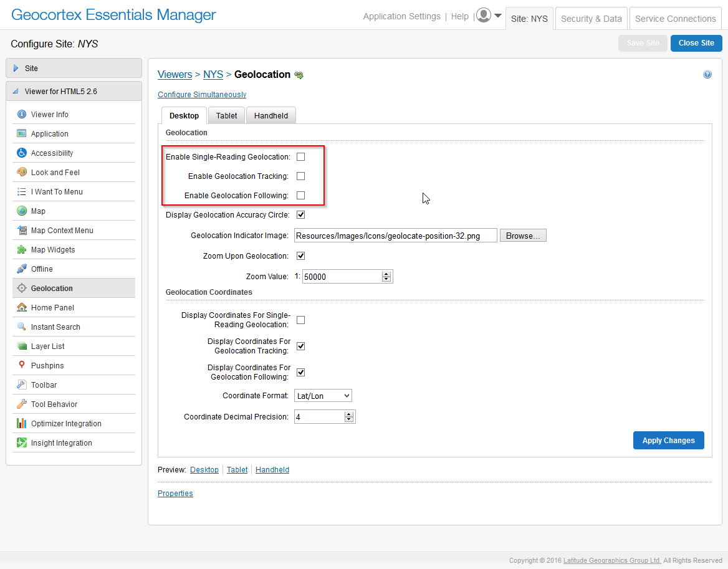Viewport: 728px width, 569px height.
Task: Open the Site: NYS tab
Action: coord(529,19)
